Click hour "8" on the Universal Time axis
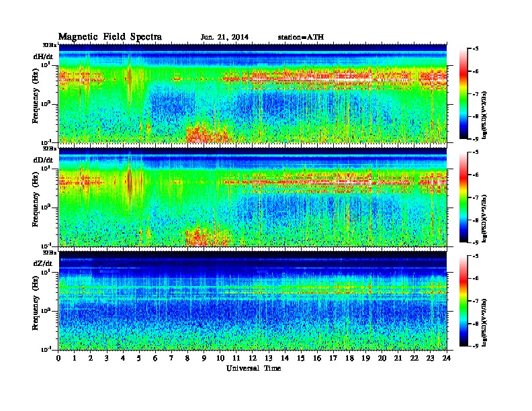Viewport: 532px width, 411px height. click(187, 358)
